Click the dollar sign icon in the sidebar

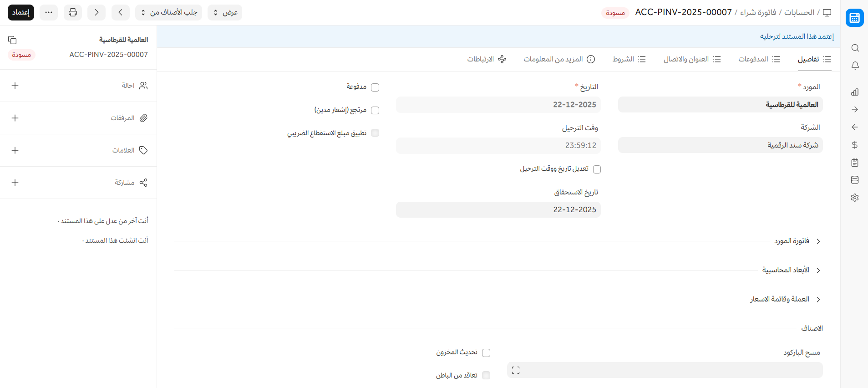point(855,145)
